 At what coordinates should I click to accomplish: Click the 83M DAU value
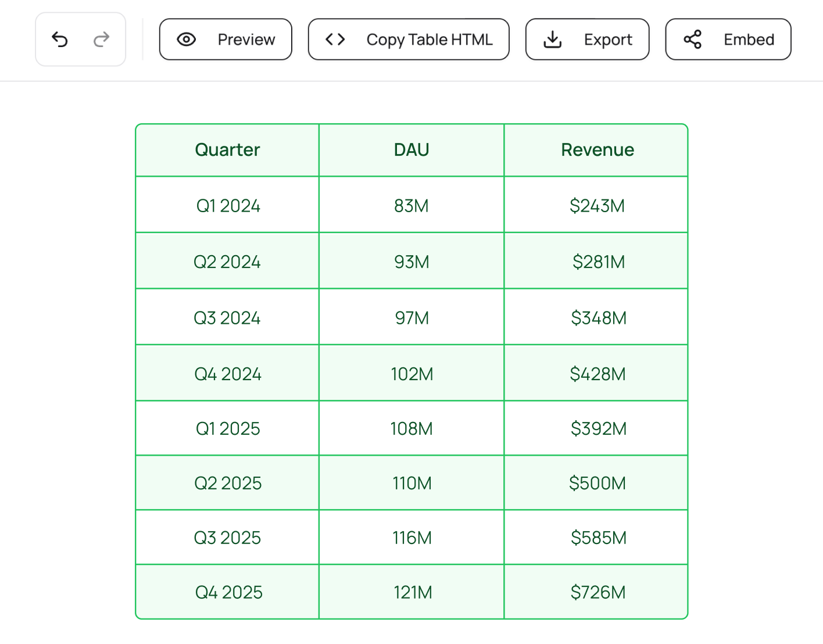pyautogui.click(x=411, y=205)
